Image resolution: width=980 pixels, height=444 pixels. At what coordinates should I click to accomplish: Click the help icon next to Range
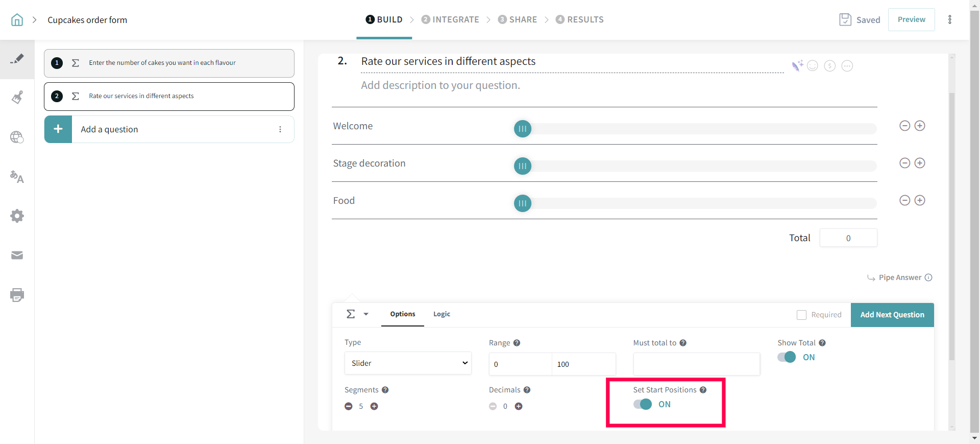pos(517,343)
